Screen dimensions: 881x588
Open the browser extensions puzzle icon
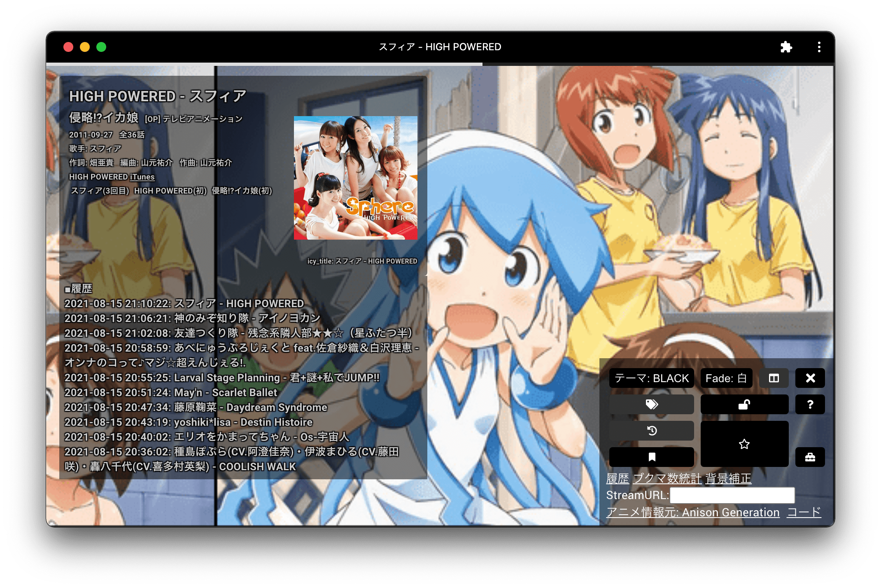click(x=786, y=47)
